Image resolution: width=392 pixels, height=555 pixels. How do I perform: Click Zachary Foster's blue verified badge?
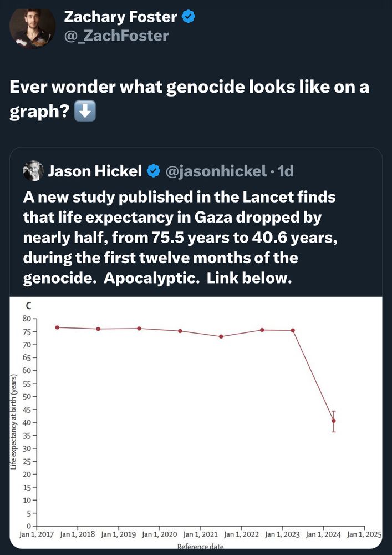(x=188, y=17)
